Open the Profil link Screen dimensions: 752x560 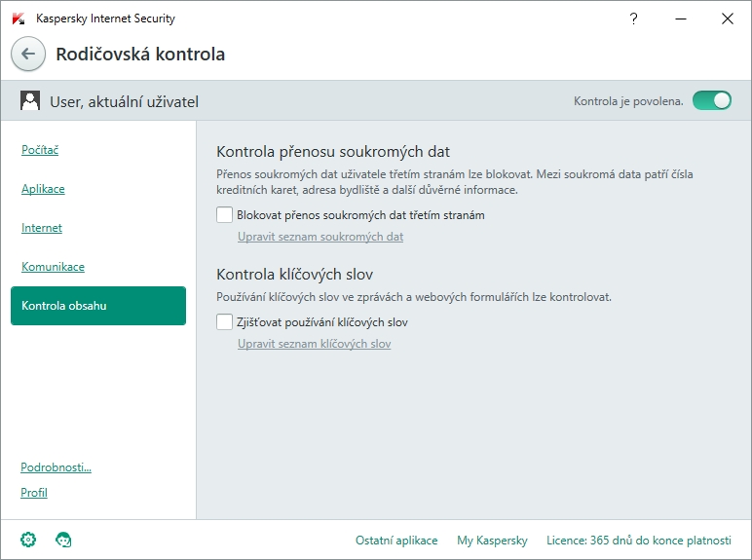(x=33, y=493)
